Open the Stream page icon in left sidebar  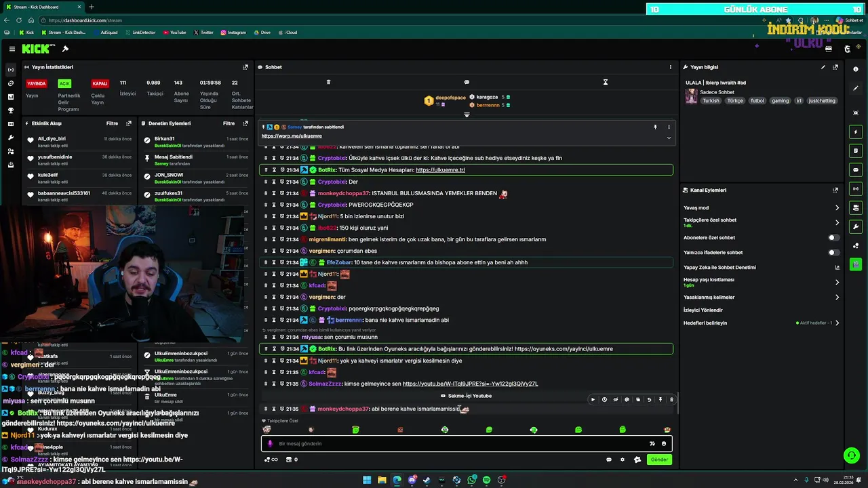coord(11,70)
